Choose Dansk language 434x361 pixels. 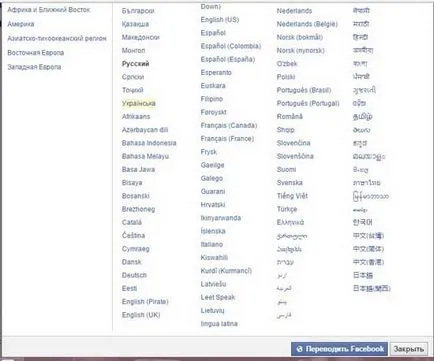coord(131,262)
